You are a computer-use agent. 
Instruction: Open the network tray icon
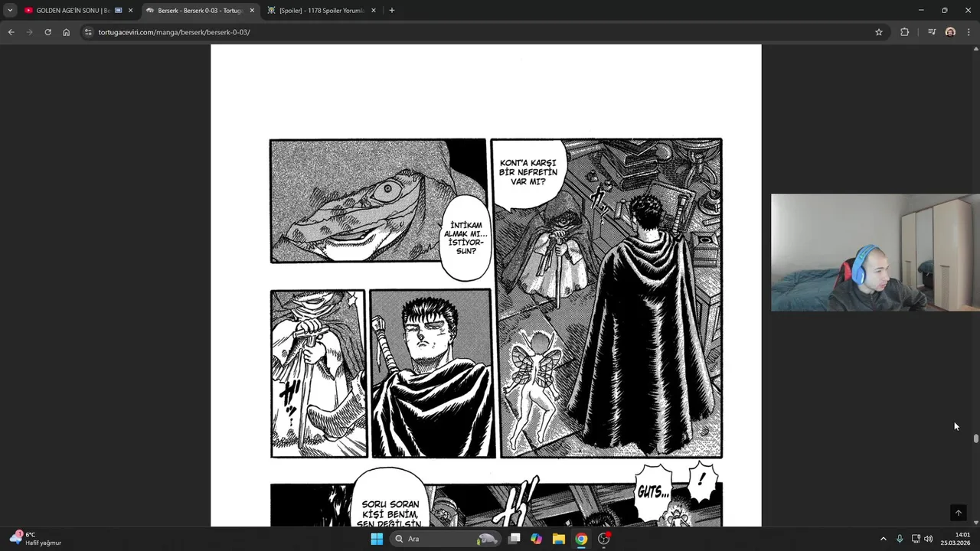pyautogui.click(x=916, y=539)
